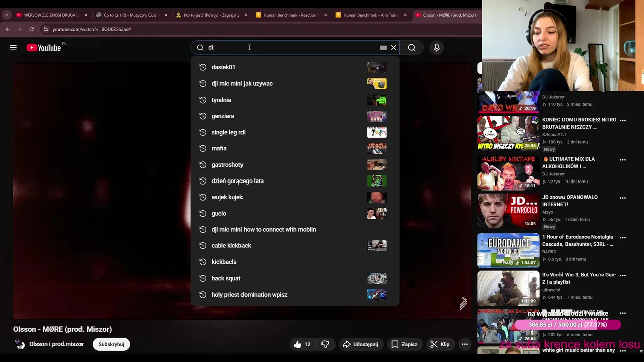Start voice search with microphone icon
Screen dimensions: 644x362
pyautogui.click(x=437, y=48)
